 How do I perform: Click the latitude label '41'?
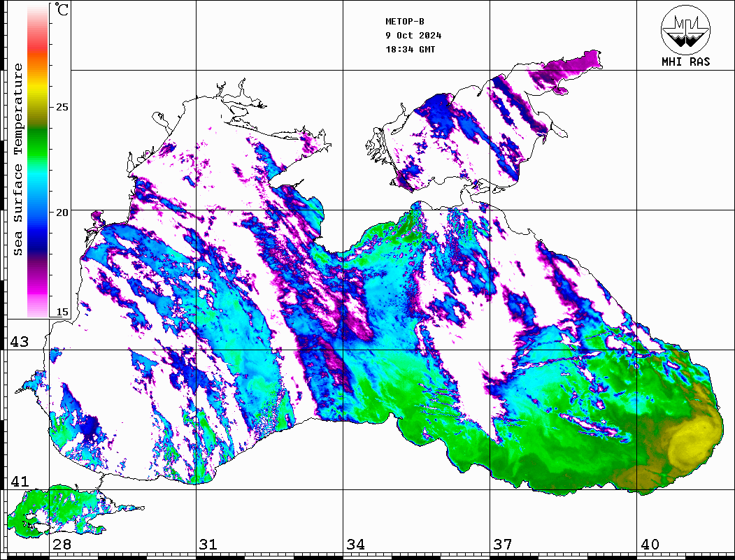[20, 481]
